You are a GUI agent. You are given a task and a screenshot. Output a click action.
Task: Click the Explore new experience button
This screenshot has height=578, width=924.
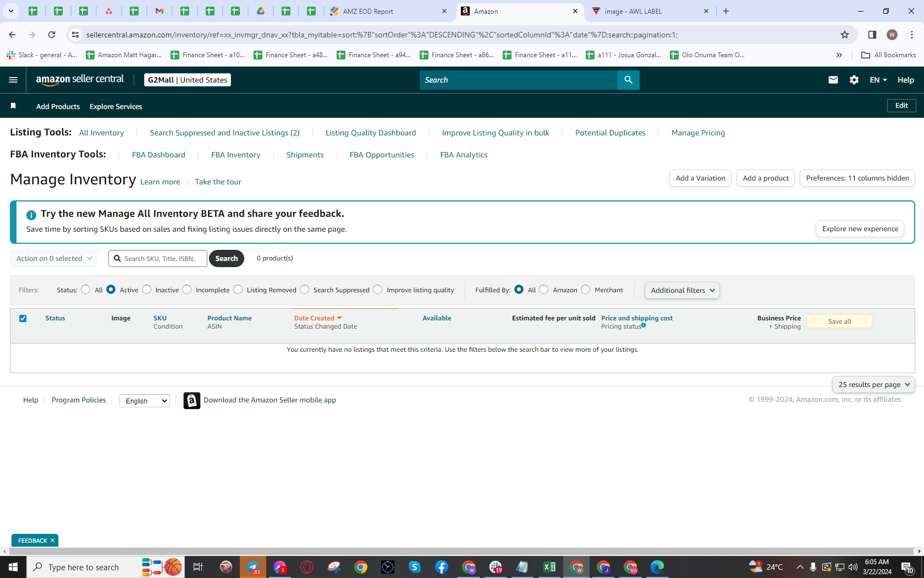click(x=860, y=229)
